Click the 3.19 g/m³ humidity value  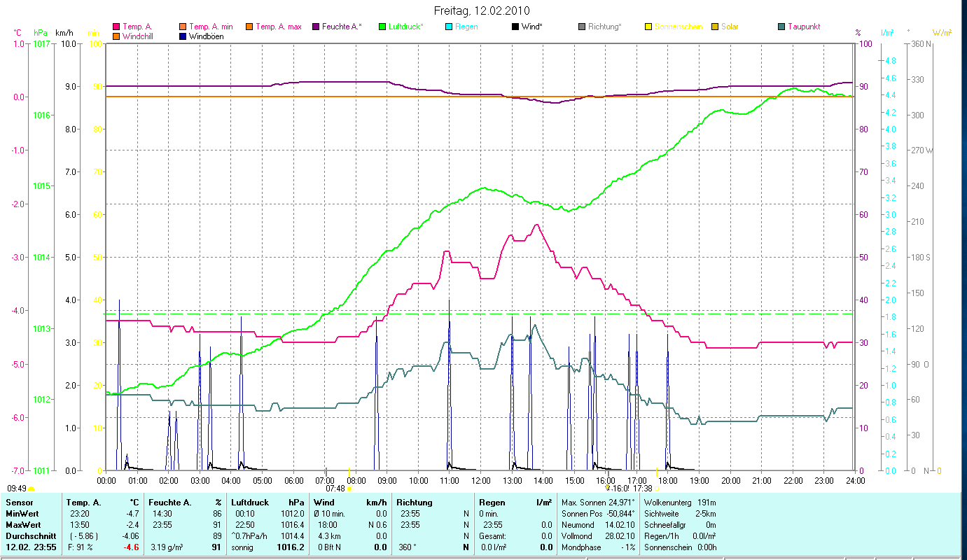pyautogui.click(x=167, y=547)
